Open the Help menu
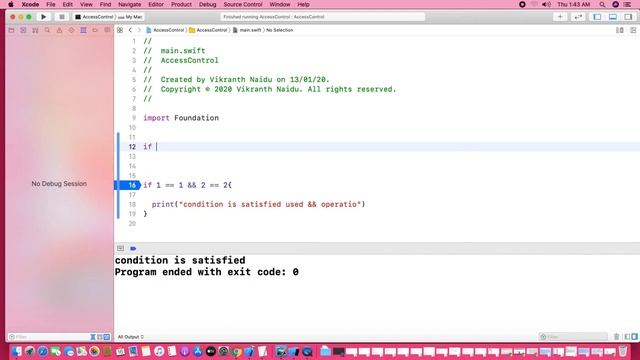640x360 pixels. [303, 4]
